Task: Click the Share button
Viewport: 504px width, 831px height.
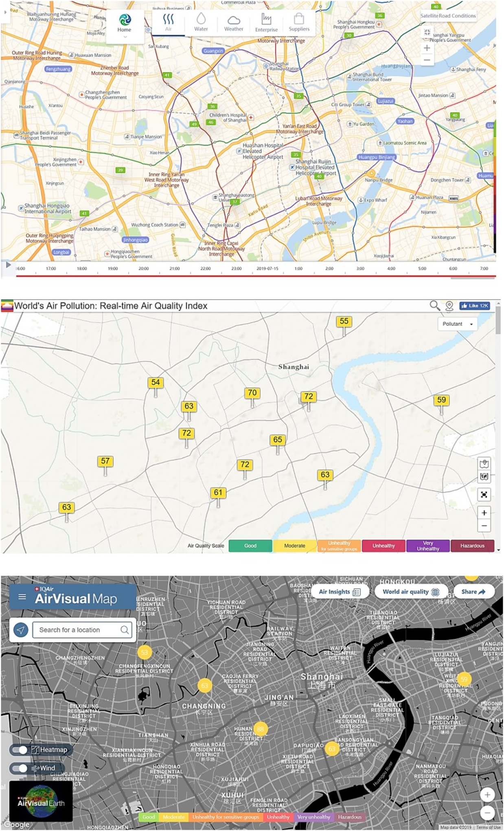Action: coord(473,592)
